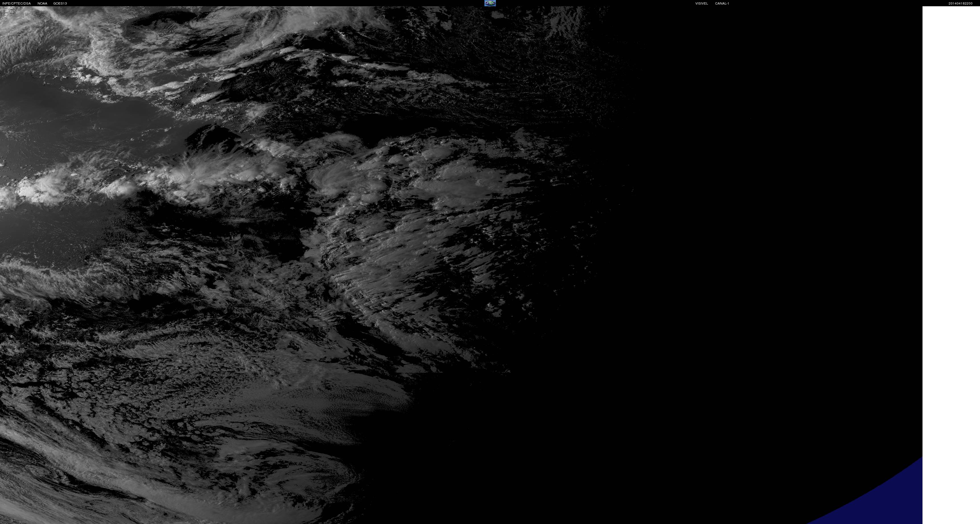This screenshot has width=980, height=524.
Task: Click the 201404182200 timestamp
Action: [961, 3]
